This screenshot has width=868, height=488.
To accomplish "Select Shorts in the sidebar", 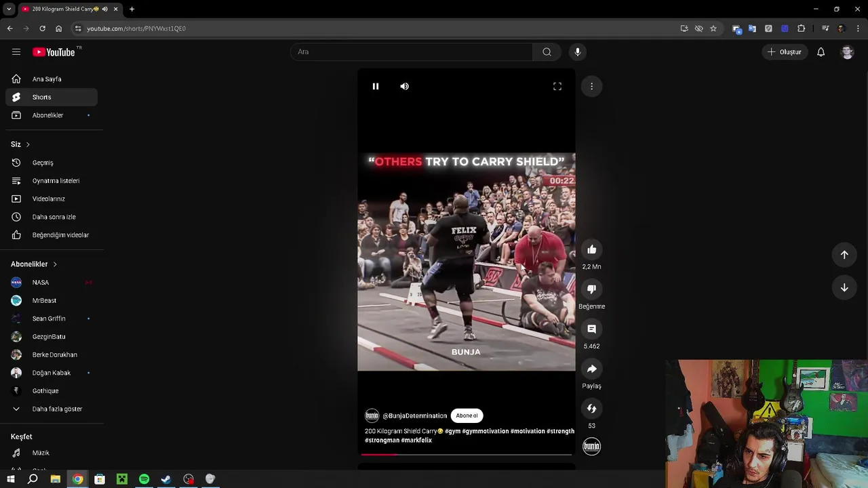I will (52, 97).
